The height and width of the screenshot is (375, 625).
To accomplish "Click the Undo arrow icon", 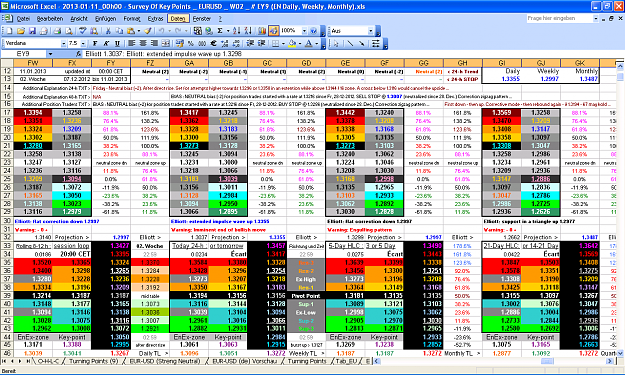I will point(161,31).
